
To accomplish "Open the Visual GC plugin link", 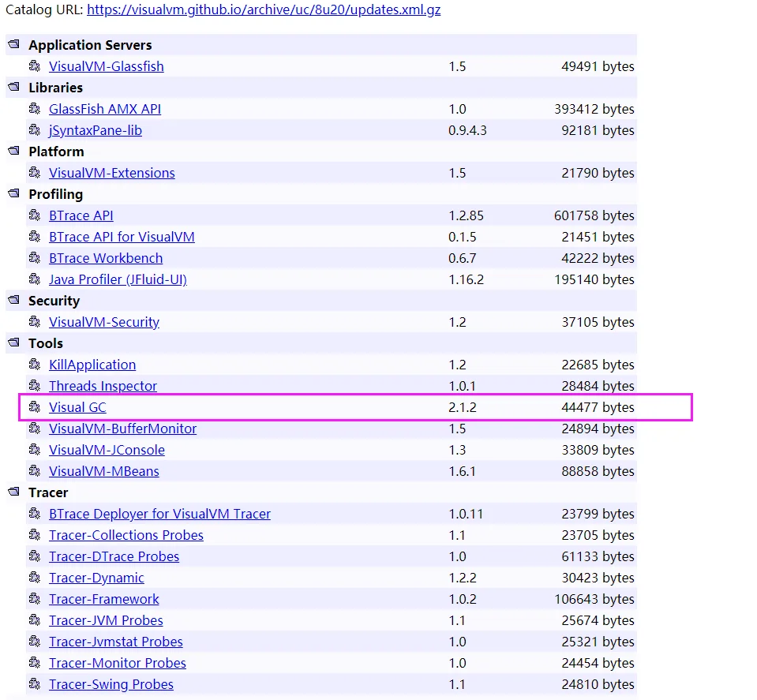I will tap(77, 407).
